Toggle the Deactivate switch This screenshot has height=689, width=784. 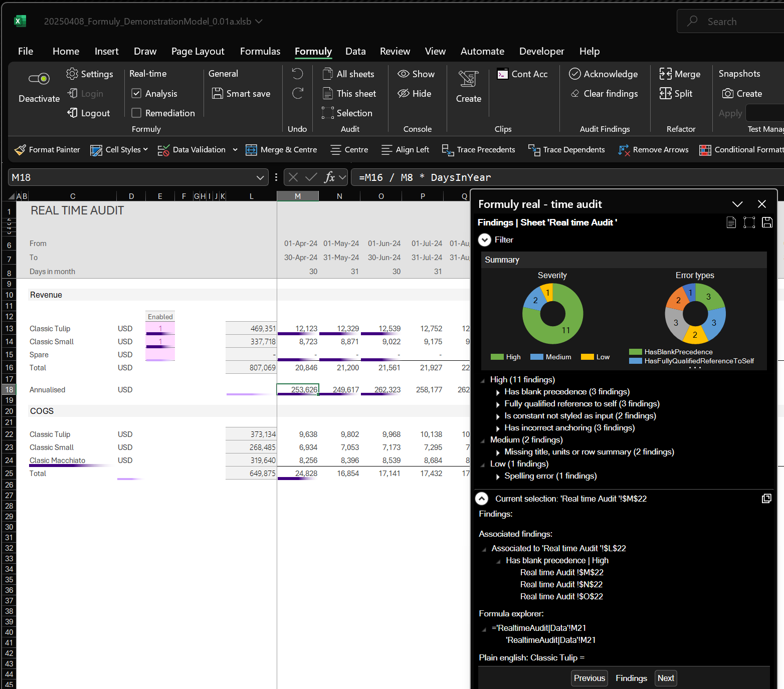pyautogui.click(x=39, y=79)
